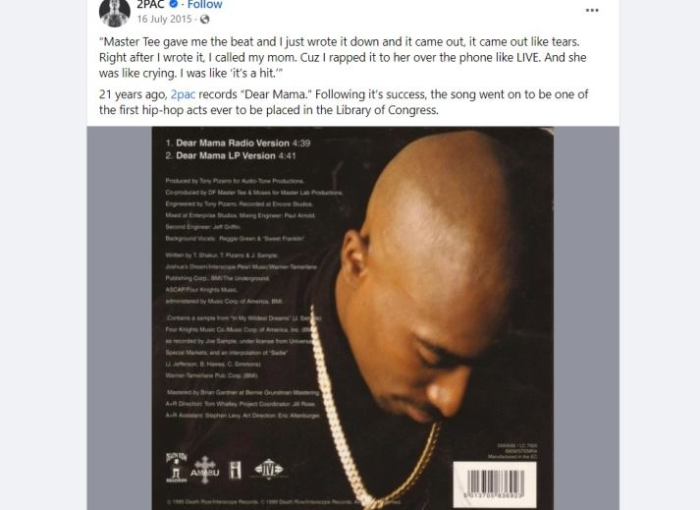Viewport: 700px width, 510px height.
Task: Click the Dear Mama LP Version track line
Action: point(230,156)
